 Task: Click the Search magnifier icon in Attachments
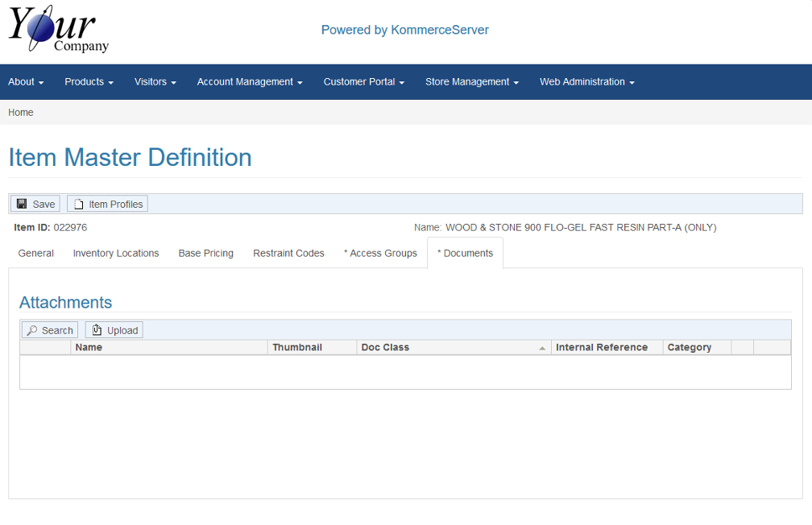[31, 330]
